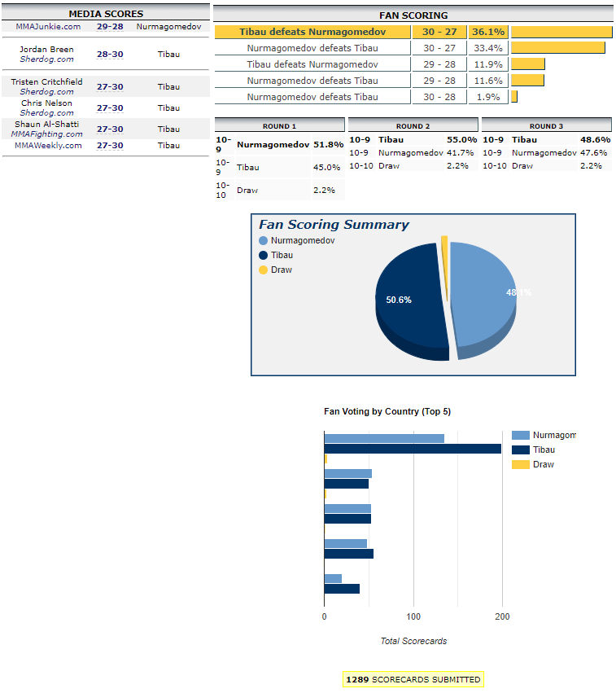Screen dimensions: 616x693
Task: Open Jordan Breen's Sherdog.com link
Action: [x=47, y=59]
